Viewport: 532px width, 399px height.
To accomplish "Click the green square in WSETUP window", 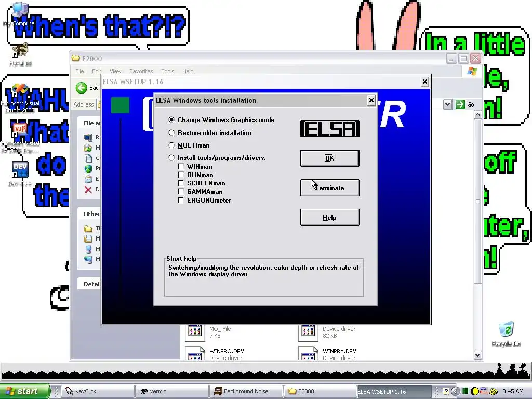I will (120, 105).
